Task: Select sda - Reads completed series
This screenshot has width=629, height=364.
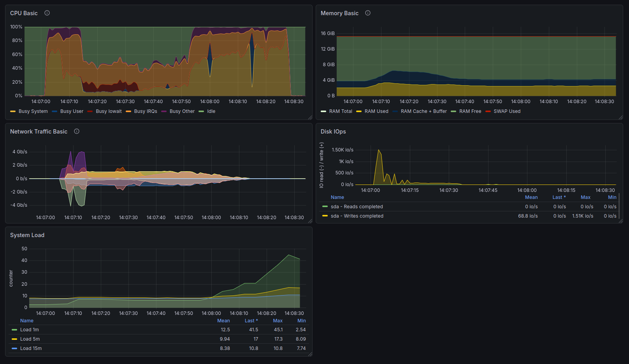Action: pos(357,207)
